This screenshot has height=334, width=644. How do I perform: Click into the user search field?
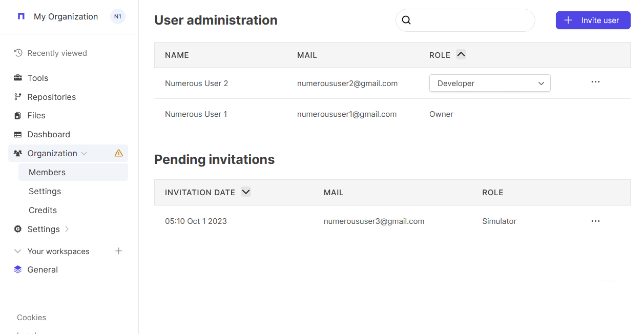point(471,20)
